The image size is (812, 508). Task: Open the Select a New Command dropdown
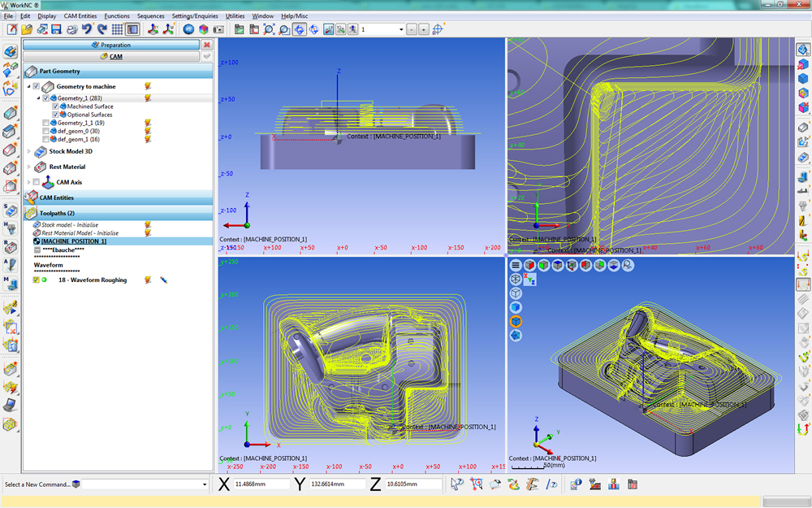tap(205, 484)
